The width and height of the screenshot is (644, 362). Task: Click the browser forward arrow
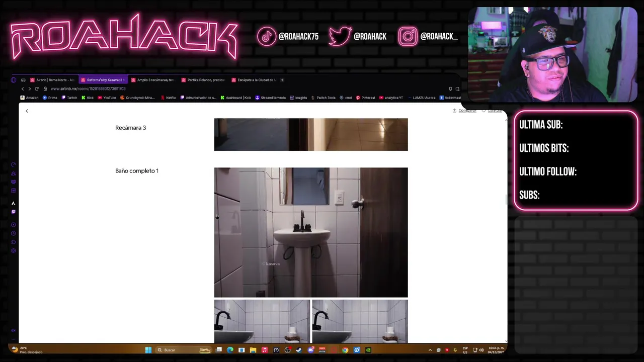pyautogui.click(x=29, y=88)
